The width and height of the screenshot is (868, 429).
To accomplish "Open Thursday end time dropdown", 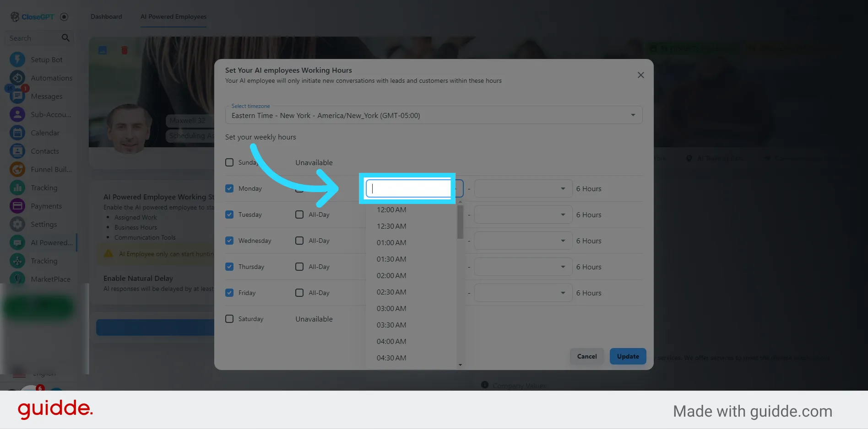I will click(x=523, y=267).
